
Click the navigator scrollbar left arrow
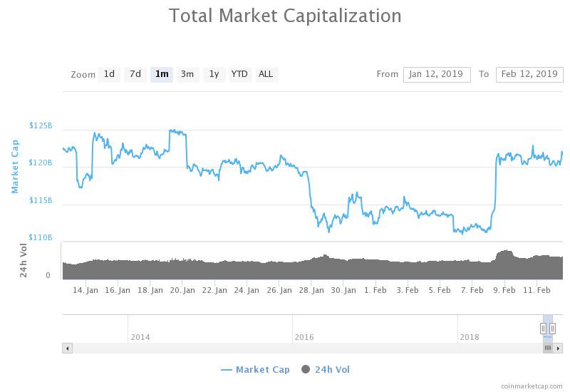tap(68, 348)
